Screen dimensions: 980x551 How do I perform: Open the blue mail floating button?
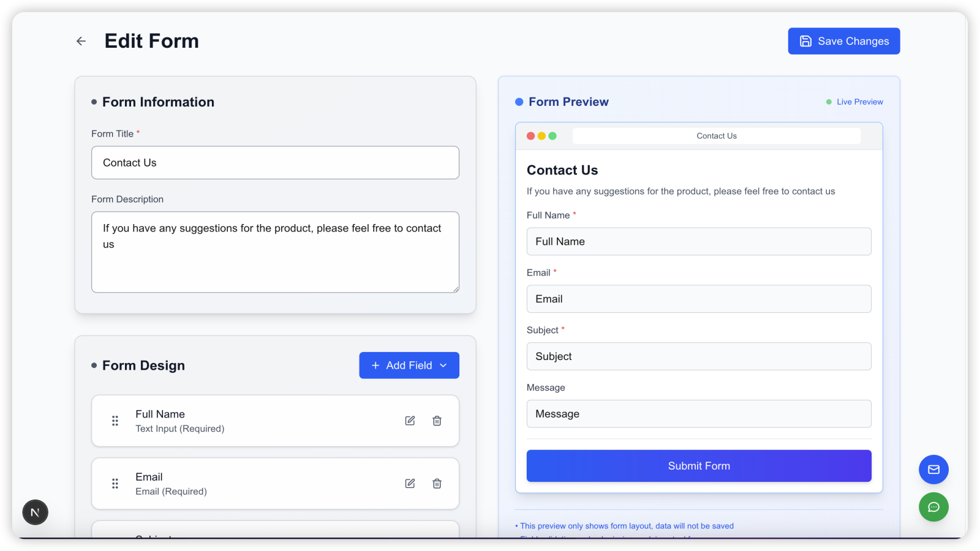[x=933, y=470]
